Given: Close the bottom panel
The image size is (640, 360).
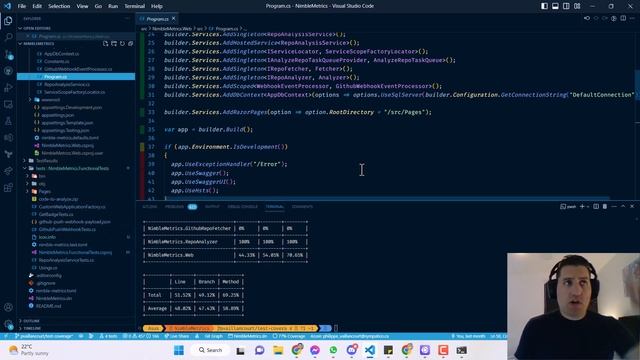Looking at the screenshot, I should click(x=632, y=207).
